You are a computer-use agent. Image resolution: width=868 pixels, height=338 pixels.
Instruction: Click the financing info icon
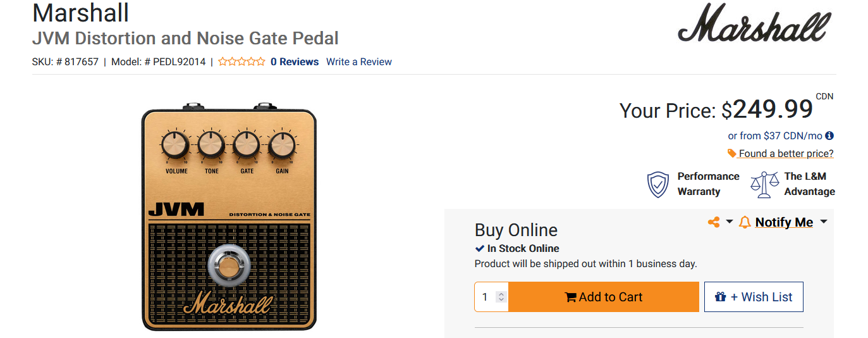(x=829, y=135)
